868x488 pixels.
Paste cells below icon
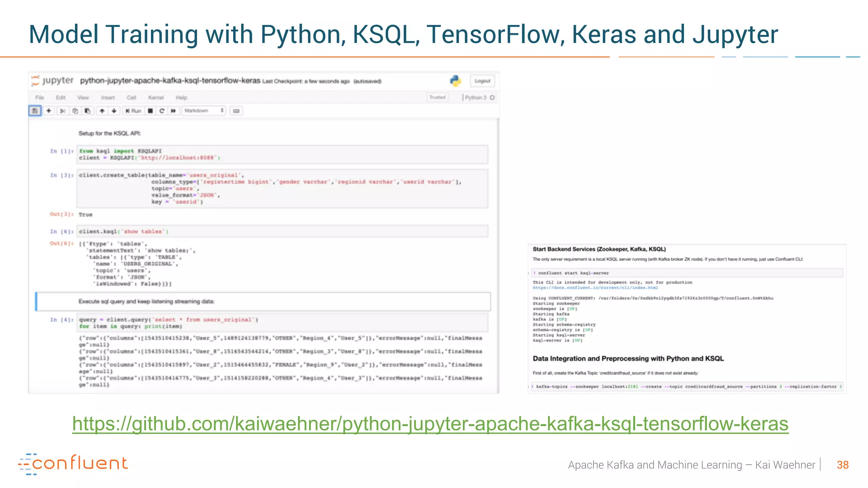click(87, 111)
